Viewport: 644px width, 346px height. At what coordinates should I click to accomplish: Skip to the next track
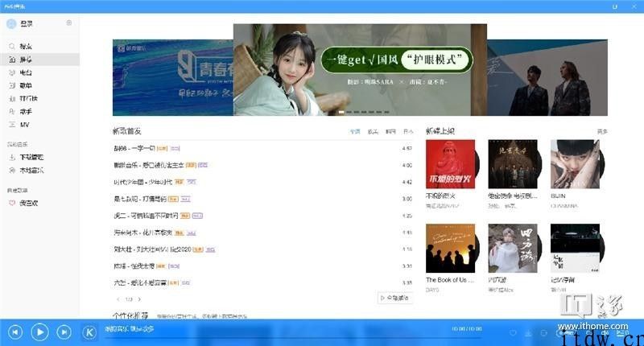pyautogui.click(x=64, y=332)
